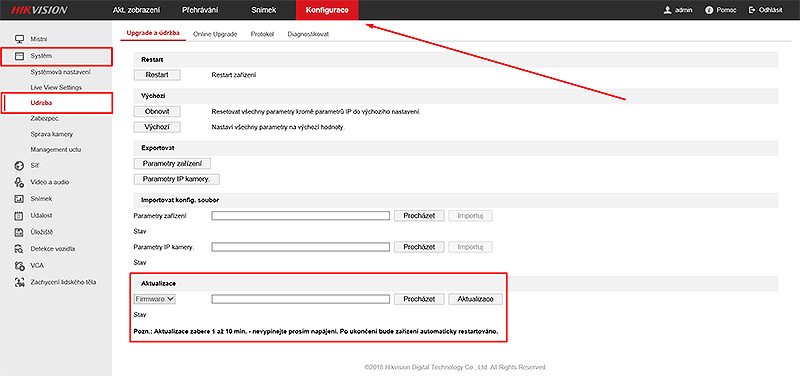Open the Snímek top menu tab
The image size is (800, 376).
[x=264, y=10]
